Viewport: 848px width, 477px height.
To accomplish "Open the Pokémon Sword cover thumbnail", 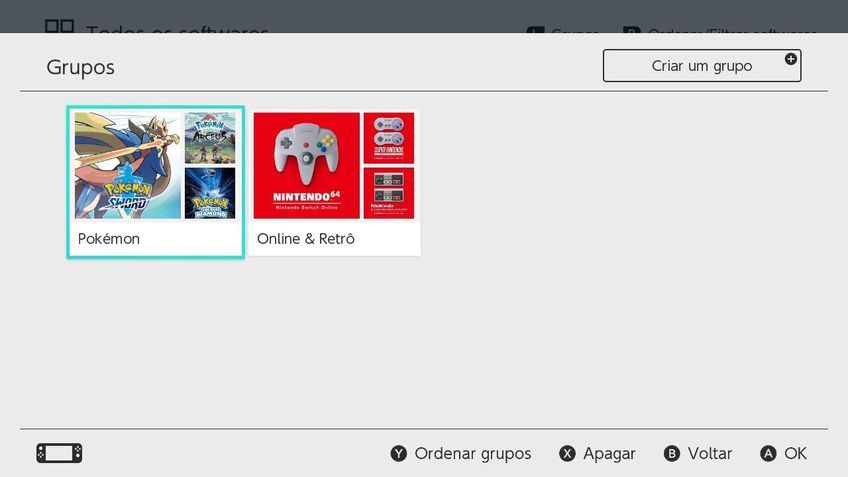I will tap(128, 165).
